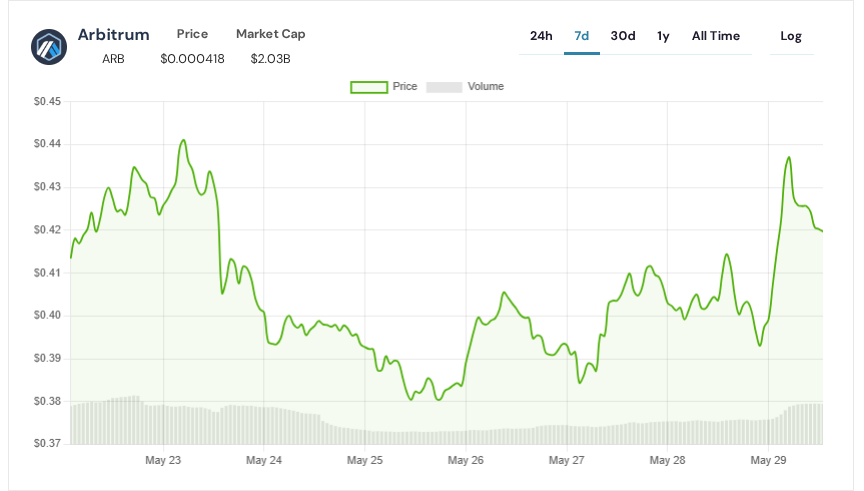864x491 pixels.
Task: Click the May 23 x-axis label
Action: (x=163, y=460)
